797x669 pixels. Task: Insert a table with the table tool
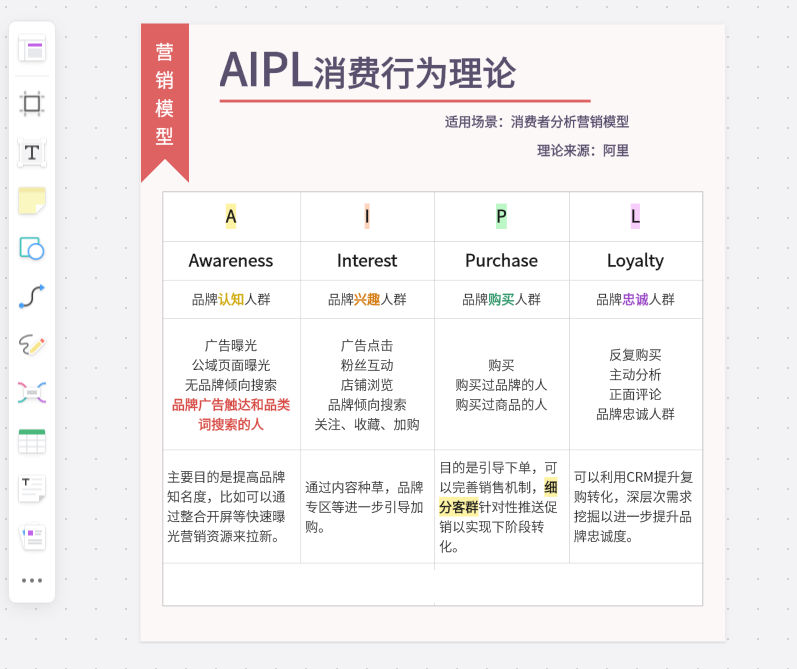32,441
